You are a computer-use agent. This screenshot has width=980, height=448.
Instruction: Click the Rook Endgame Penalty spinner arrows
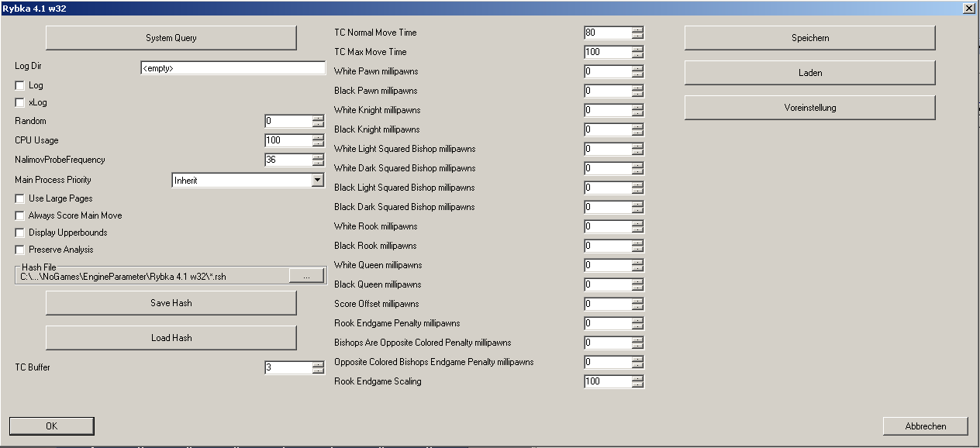pos(638,323)
